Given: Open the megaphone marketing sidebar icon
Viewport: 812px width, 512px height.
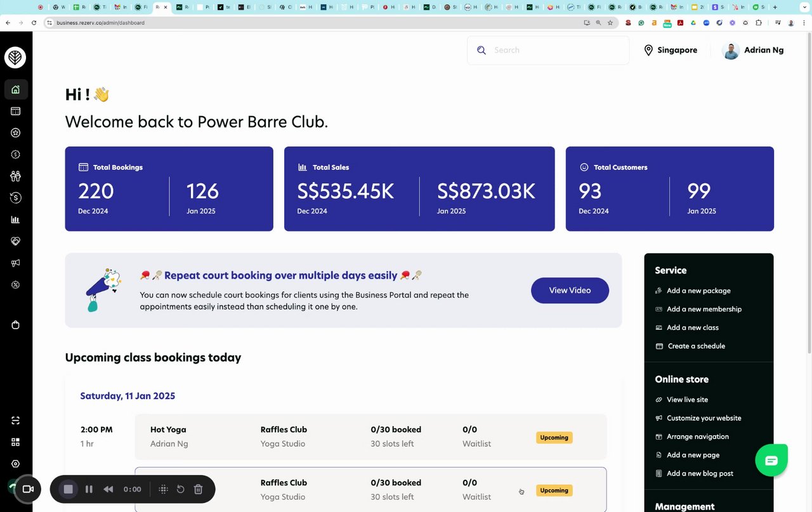Looking at the screenshot, I should coord(16,263).
